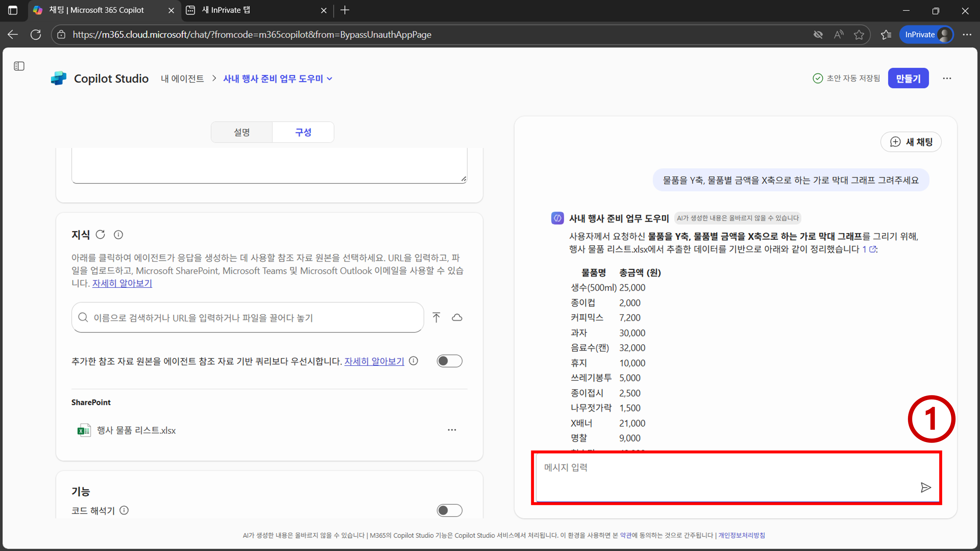The image size is (980, 551).
Task: Start a 새 채팅 conversation
Action: [911, 142]
